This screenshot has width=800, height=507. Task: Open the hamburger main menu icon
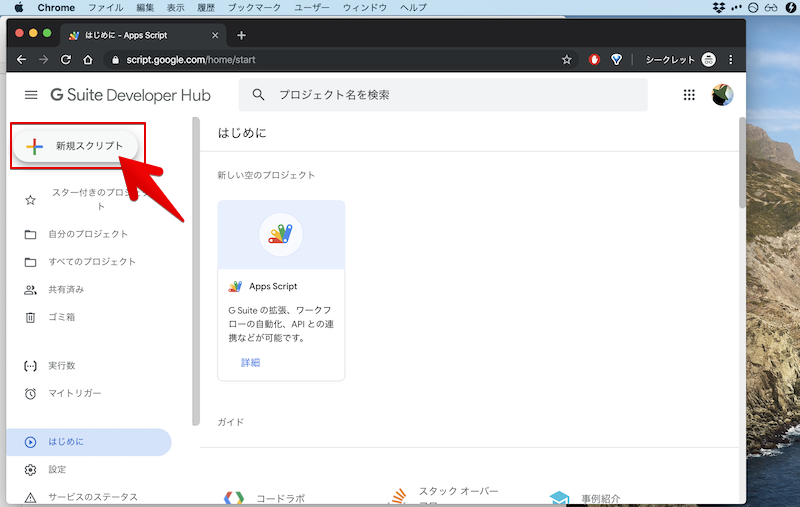(31, 95)
